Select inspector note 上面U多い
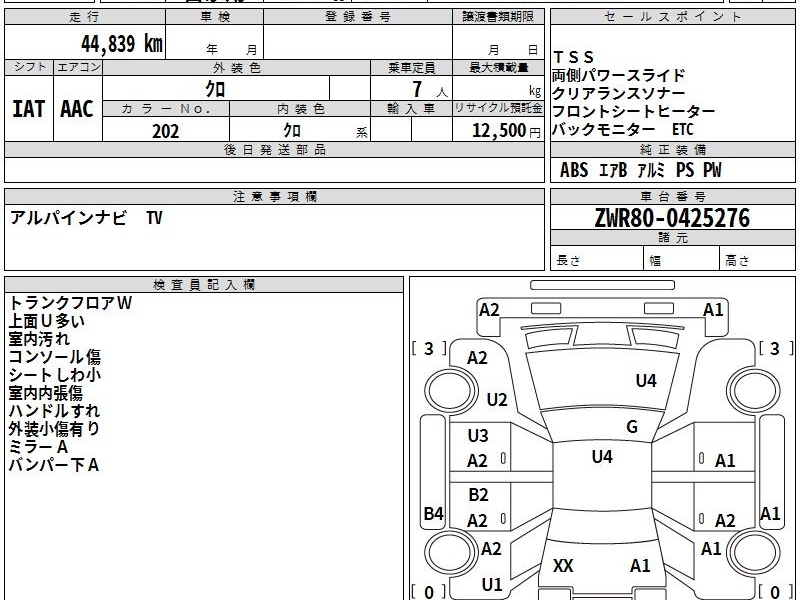Viewport: 800px width, 600px height. coord(46,321)
